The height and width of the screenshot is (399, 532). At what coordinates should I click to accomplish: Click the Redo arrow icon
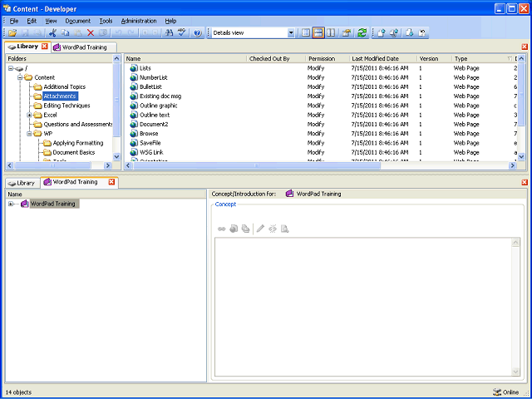pos(131,33)
